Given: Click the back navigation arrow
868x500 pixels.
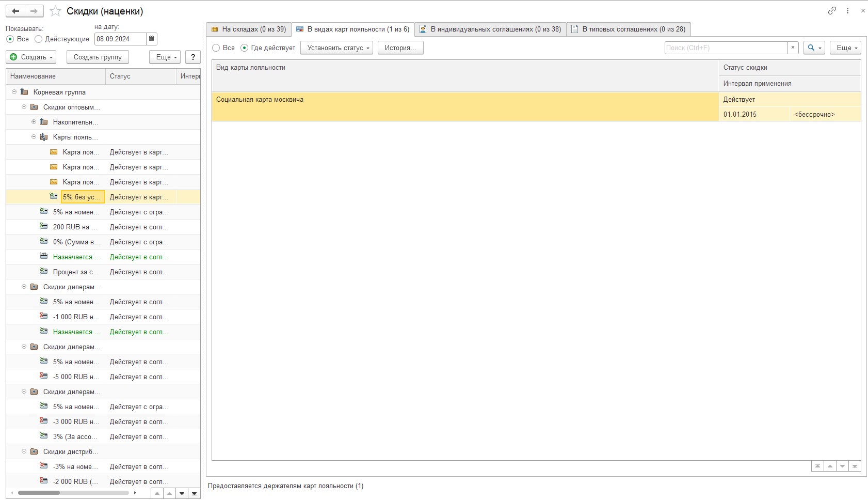Looking at the screenshot, I should point(15,11).
